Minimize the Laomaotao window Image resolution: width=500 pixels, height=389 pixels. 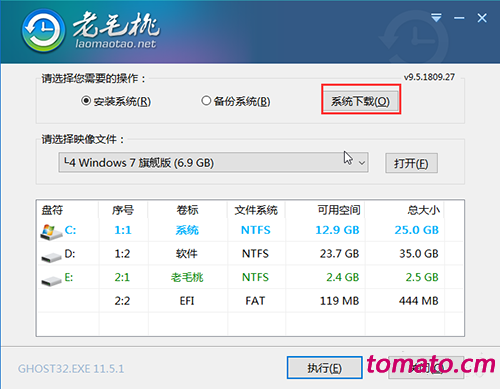(459, 18)
